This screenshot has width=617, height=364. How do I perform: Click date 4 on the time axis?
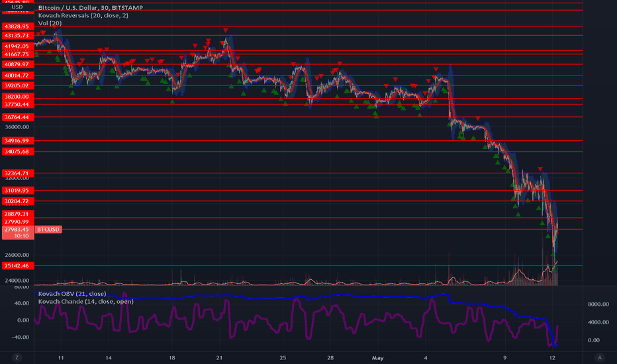point(426,358)
